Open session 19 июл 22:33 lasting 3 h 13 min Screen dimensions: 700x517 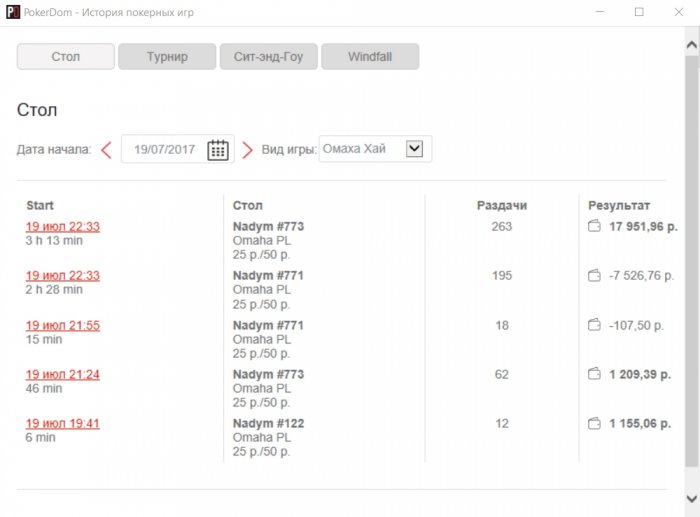tap(63, 227)
